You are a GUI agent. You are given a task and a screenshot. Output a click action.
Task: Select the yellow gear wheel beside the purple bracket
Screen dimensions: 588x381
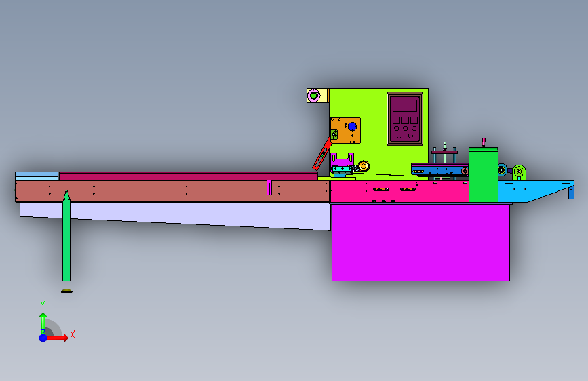pyautogui.click(x=364, y=165)
